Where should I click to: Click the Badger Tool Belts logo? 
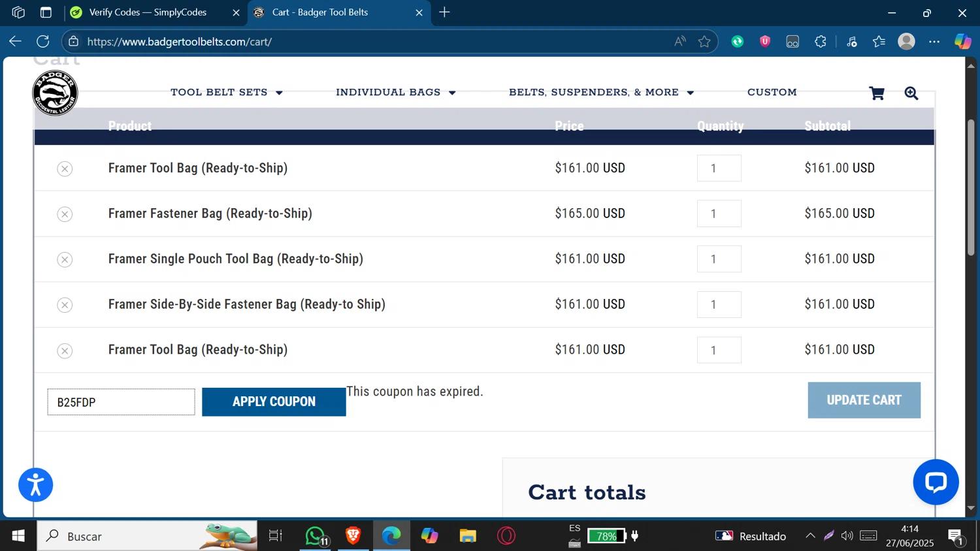[55, 93]
